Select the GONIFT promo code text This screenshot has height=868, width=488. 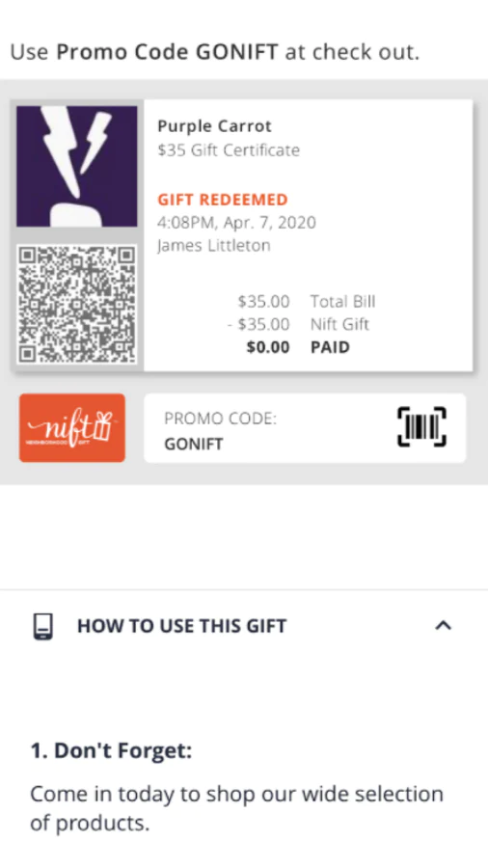click(193, 444)
